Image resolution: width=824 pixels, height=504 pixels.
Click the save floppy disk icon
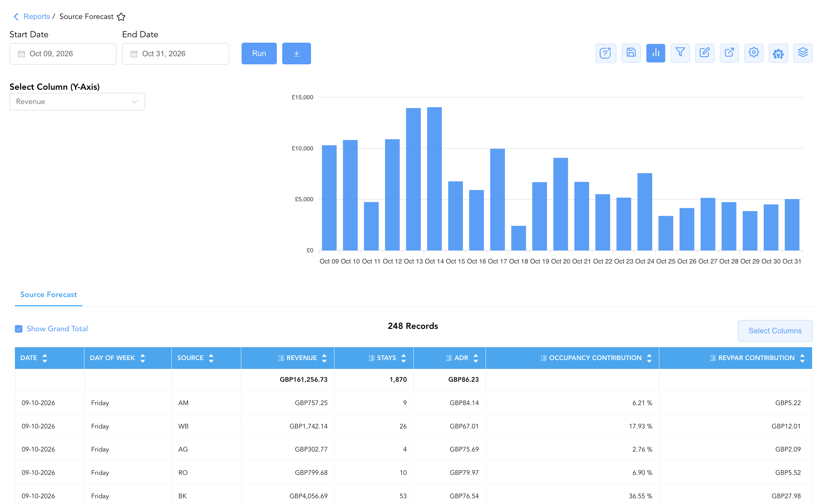coord(631,53)
